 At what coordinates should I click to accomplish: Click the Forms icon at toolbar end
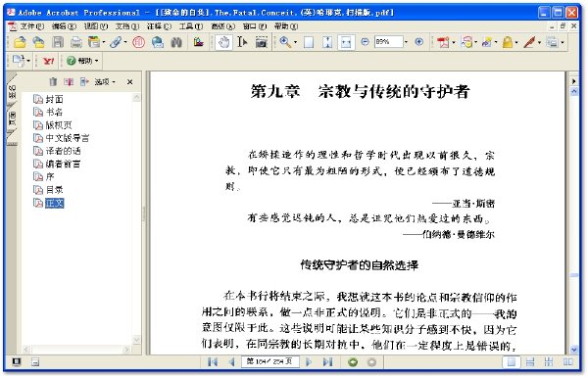[552, 42]
